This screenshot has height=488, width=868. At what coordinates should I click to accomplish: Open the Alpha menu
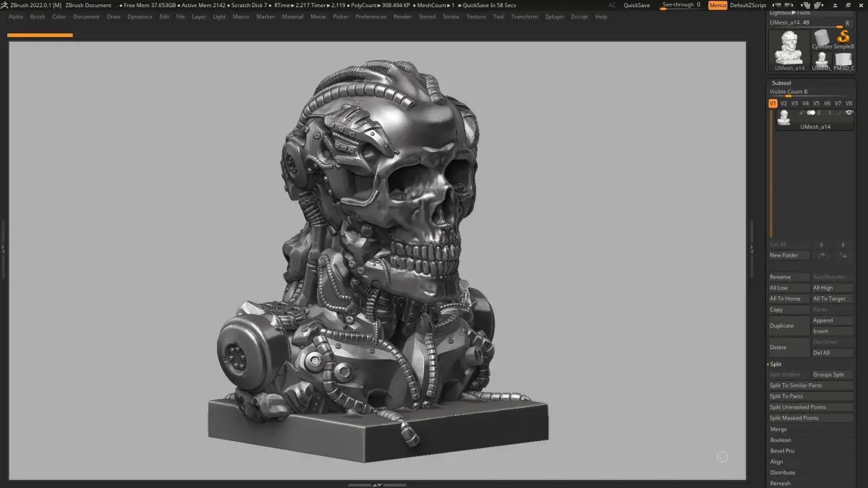(16, 17)
